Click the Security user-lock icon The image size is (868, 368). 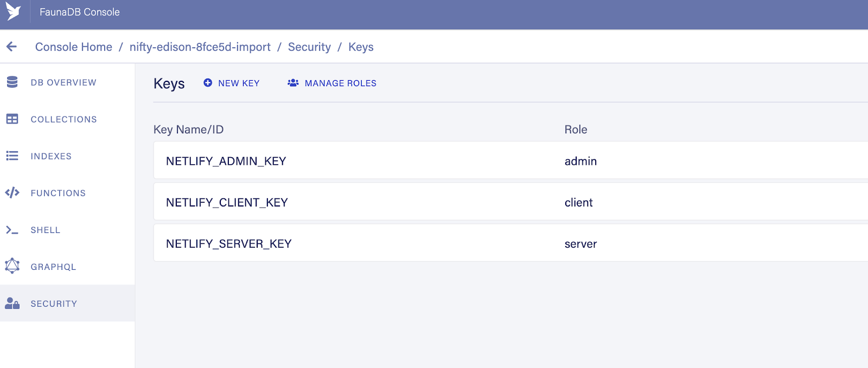12,303
